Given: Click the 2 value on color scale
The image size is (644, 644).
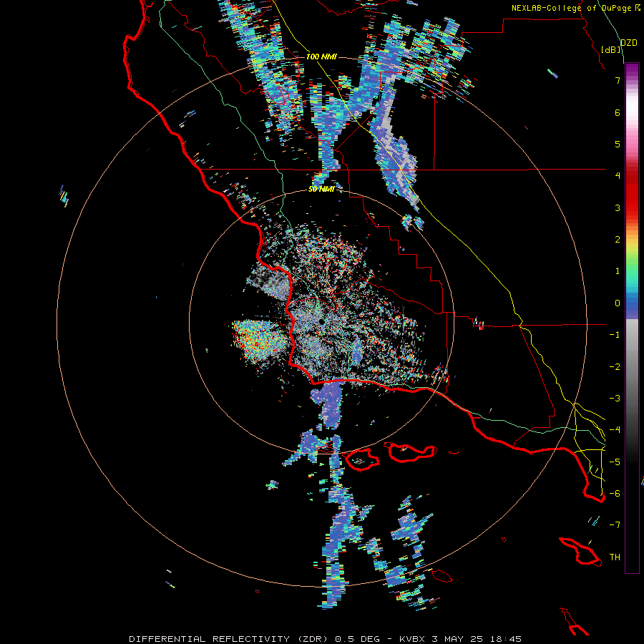Looking at the screenshot, I should pyautogui.click(x=618, y=240).
